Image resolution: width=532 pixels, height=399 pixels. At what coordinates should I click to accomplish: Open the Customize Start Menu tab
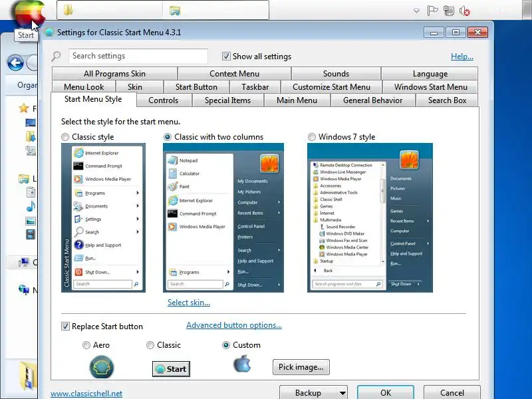tap(331, 87)
